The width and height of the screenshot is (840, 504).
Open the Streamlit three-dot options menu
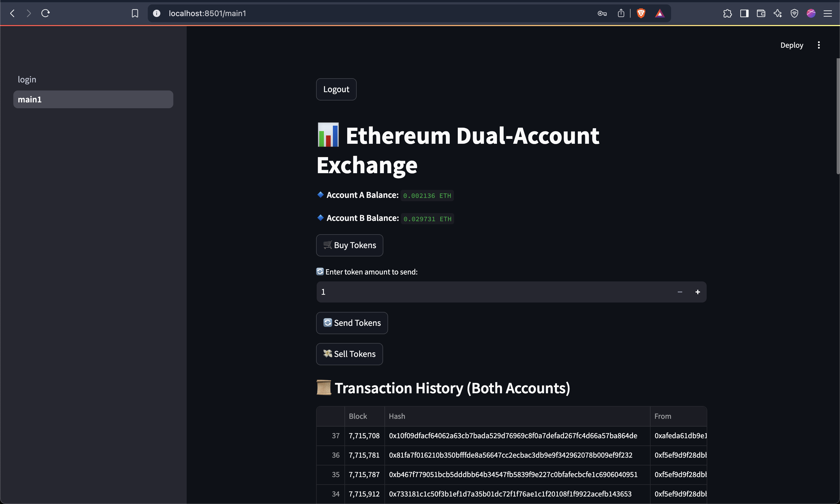(819, 45)
